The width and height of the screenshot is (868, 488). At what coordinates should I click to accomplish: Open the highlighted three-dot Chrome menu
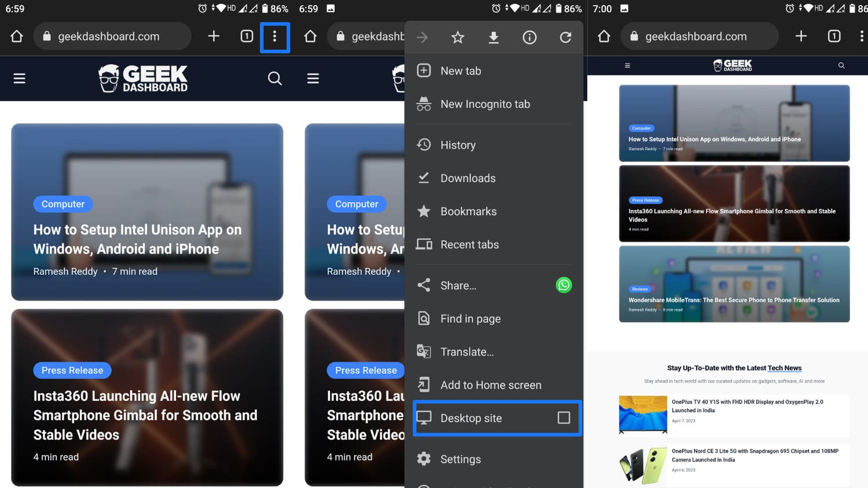(x=274, y=36)
